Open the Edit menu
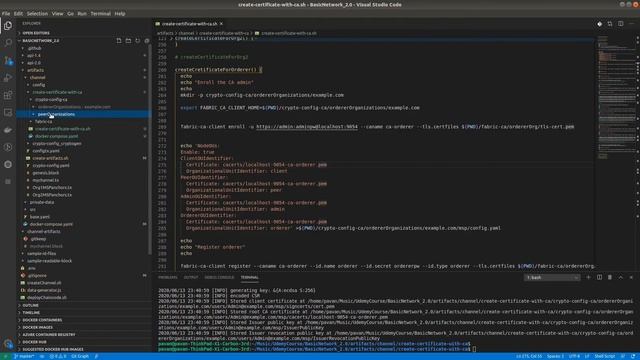Screen dimensions: 640x360 tap(18, 13)
